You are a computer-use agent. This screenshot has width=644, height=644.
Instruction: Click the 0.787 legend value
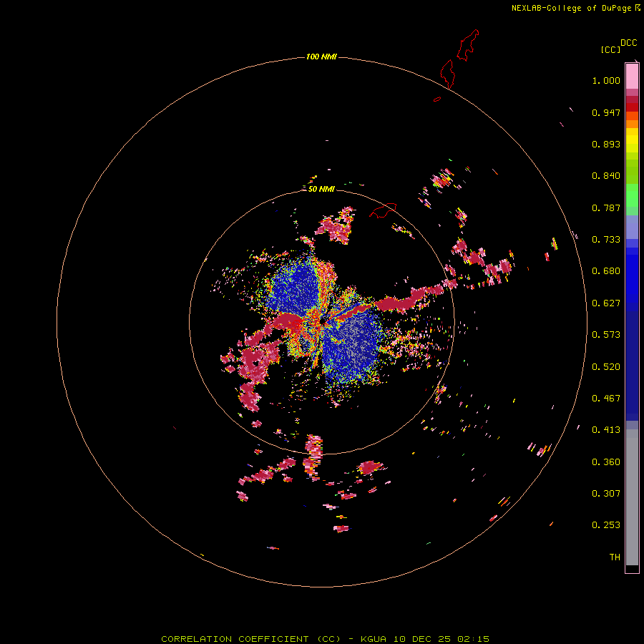(606, 208)
